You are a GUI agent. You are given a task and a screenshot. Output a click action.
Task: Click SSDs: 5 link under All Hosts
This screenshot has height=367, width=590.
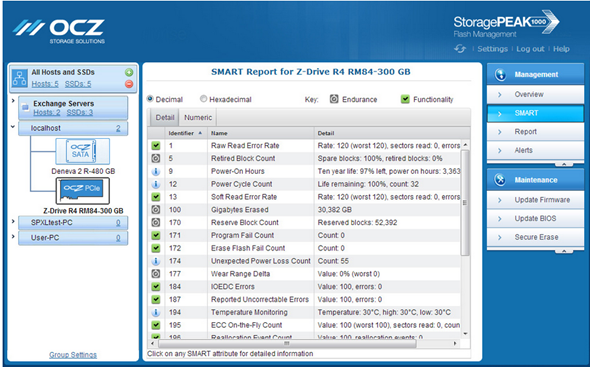[78, 84]
